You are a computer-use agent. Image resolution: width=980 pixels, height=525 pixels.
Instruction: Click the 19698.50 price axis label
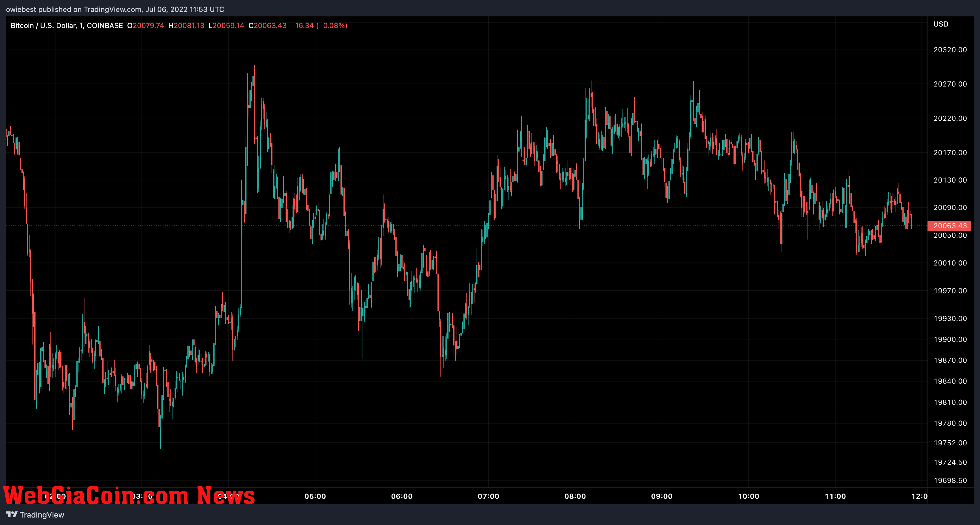click(x=950, y=481)
